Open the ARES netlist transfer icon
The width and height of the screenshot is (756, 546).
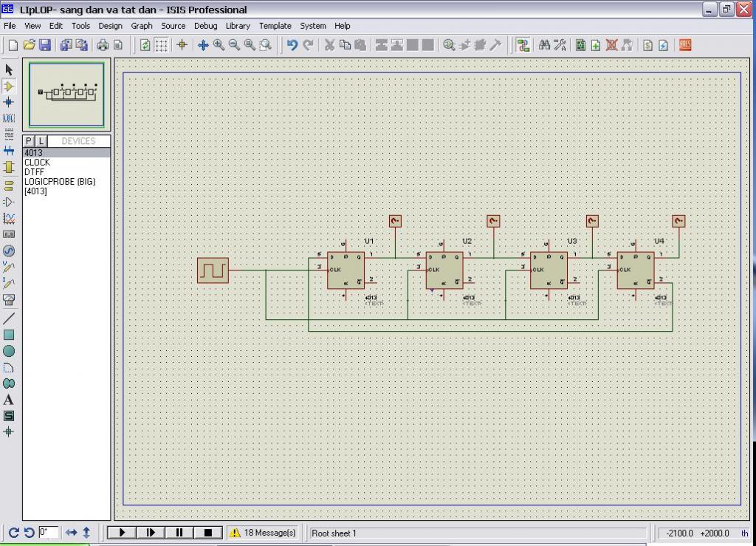coord(684,45)
